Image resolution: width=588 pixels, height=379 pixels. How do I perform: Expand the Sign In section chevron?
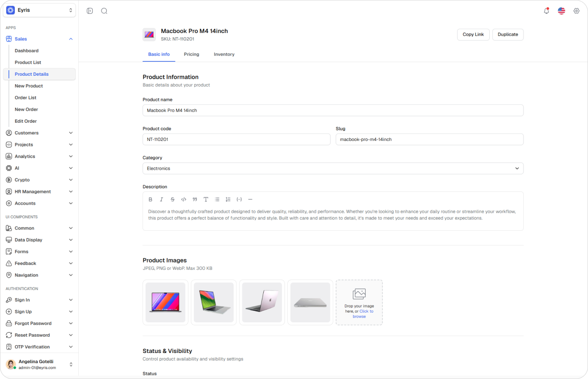[x=71, y=300]
